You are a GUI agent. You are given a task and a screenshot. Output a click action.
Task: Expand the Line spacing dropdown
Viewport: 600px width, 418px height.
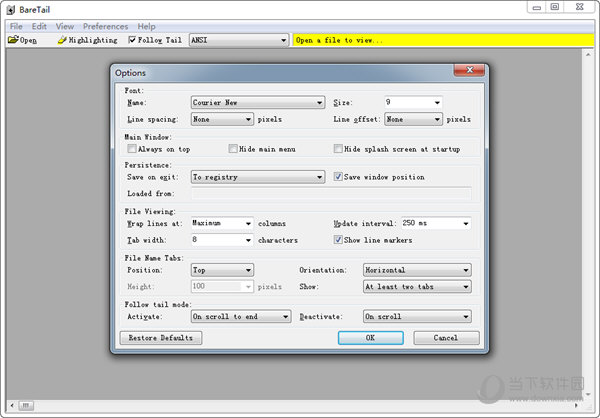pyautogui.click(x=222, y=119)
